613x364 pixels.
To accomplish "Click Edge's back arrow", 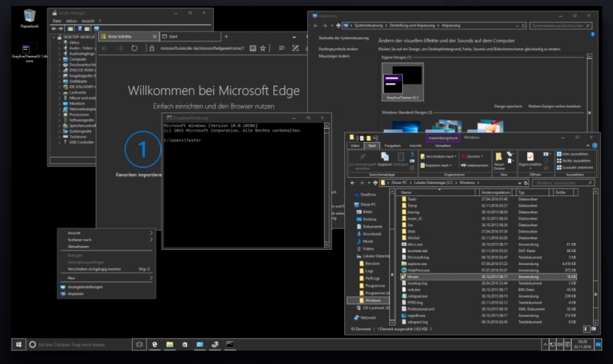I will tap(105, 48).
